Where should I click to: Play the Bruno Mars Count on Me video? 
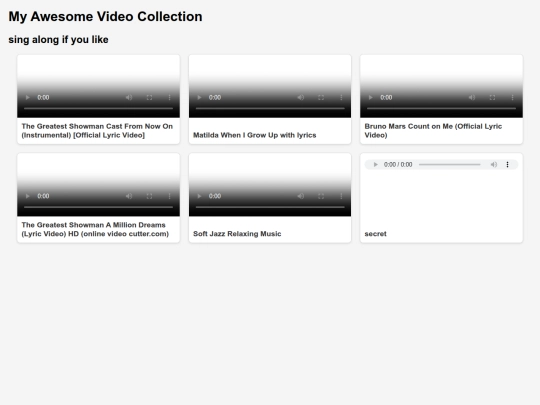tap(371, 97)
